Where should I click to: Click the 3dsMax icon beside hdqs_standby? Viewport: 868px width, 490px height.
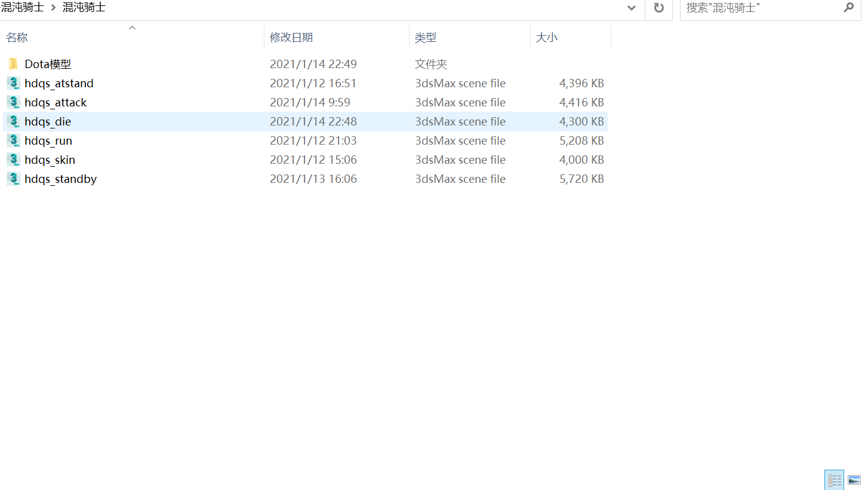click(13, 179)
